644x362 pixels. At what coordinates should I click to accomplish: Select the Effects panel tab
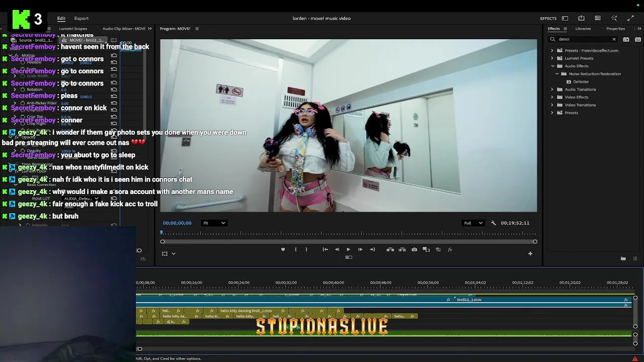553,29
